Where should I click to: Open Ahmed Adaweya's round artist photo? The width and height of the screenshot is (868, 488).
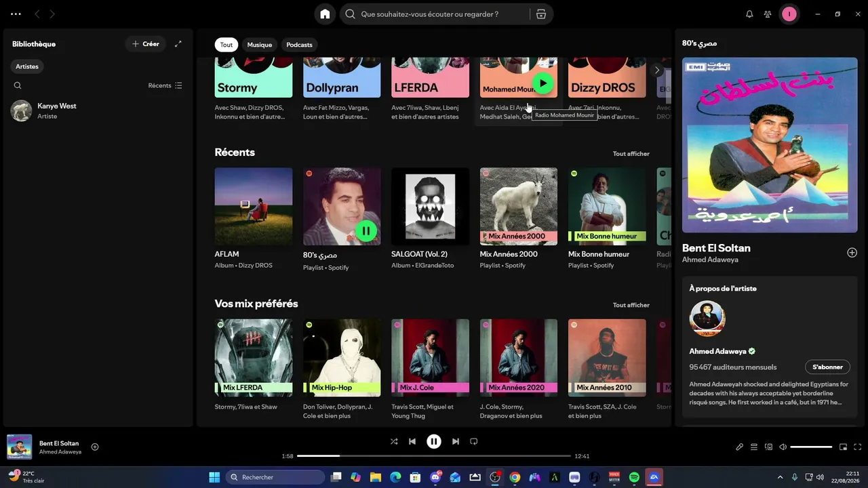(x=707, y=319)
